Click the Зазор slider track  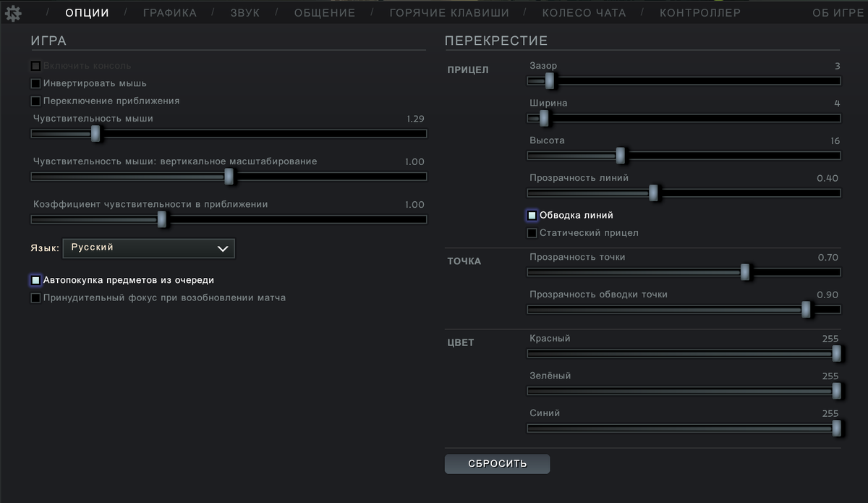694,80
